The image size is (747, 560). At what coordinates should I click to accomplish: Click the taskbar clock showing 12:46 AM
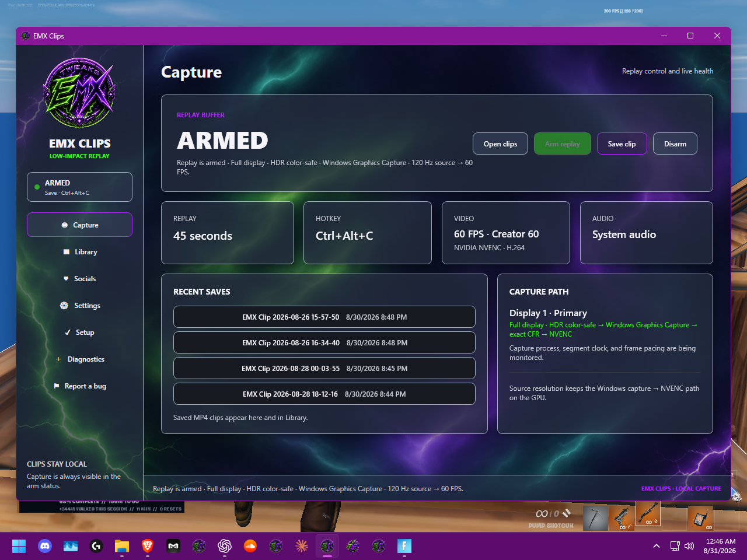coord(720,546)
